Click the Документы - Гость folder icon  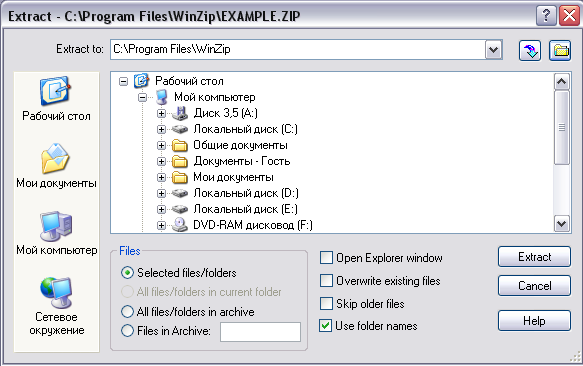tap(180, 161)
